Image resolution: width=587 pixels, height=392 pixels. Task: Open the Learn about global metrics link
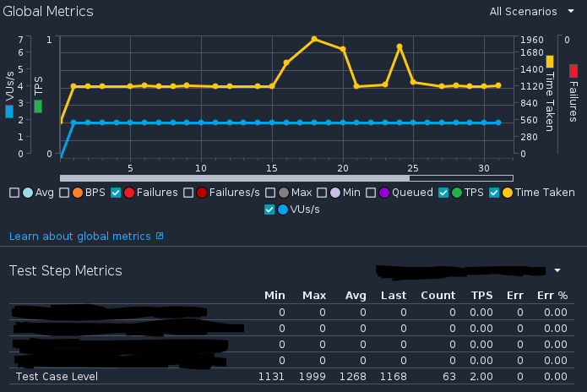coord(81,237)
